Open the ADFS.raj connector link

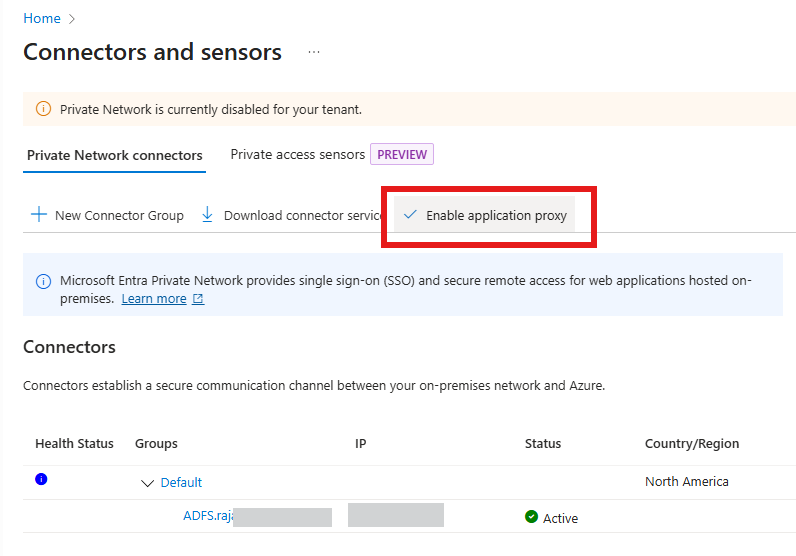pyautogui.click(x=208, y=515)
